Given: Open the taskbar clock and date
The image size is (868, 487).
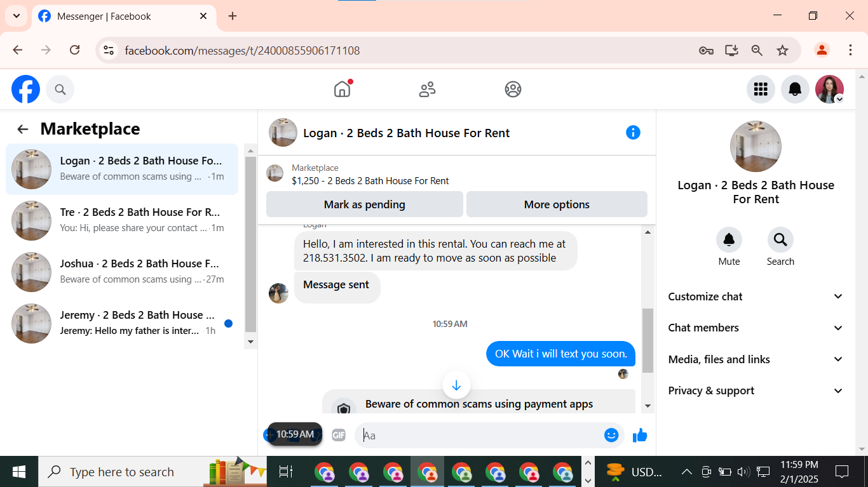Looking at the screenshot, I should 799,472.
